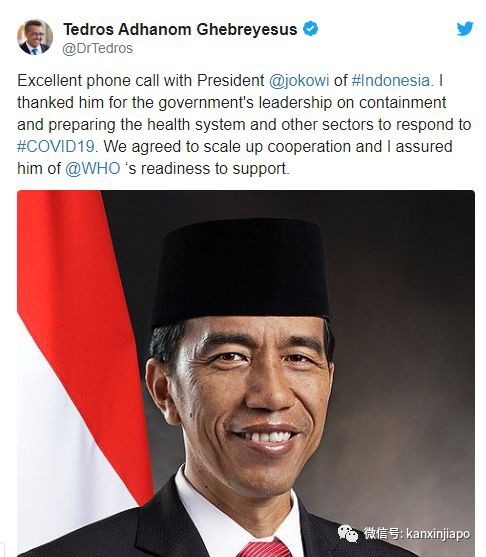The image size is (486, 557).
Task: Open Tedros profile avatar picture
Action: click(x=35, y=37)
